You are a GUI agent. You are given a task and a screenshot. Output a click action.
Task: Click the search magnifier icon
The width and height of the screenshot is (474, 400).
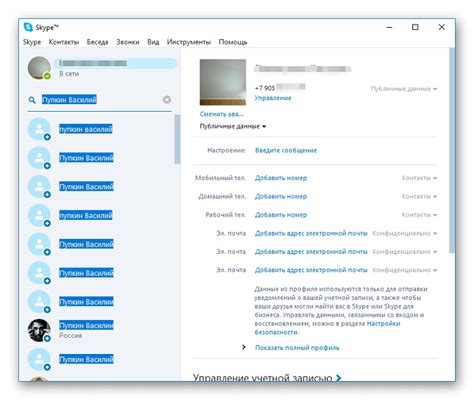point(32,100)
